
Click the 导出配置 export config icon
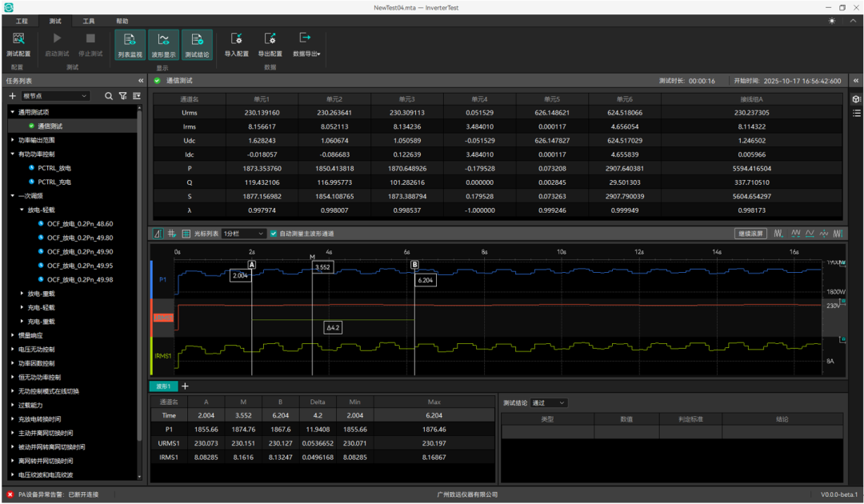[270, 43]
